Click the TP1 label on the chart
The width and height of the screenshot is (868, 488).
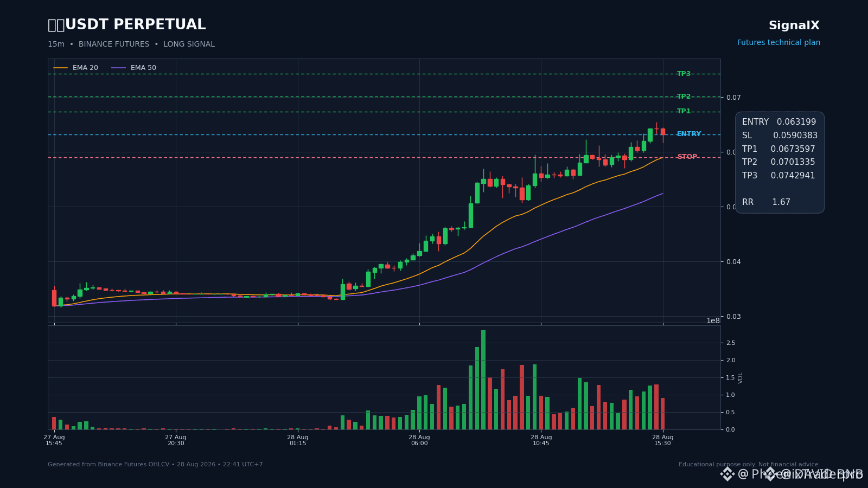[684, 111]
